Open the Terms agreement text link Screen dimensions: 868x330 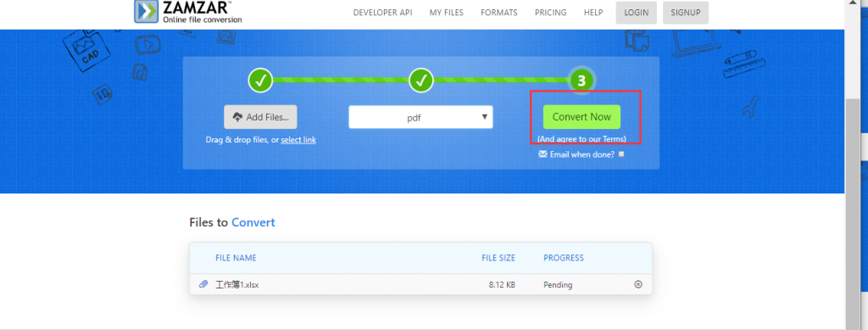[x=581, y=138]
